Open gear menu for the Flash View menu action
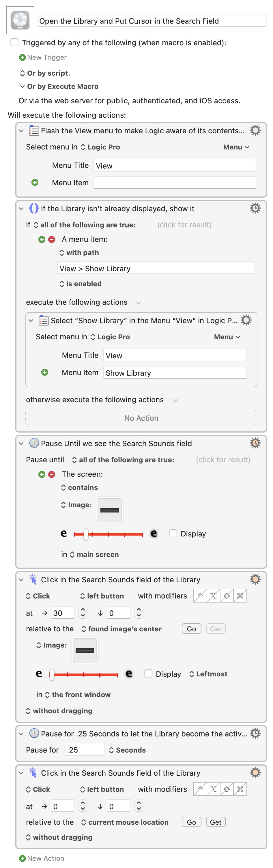This screenshot has height=868, width=273. [255, 130]
